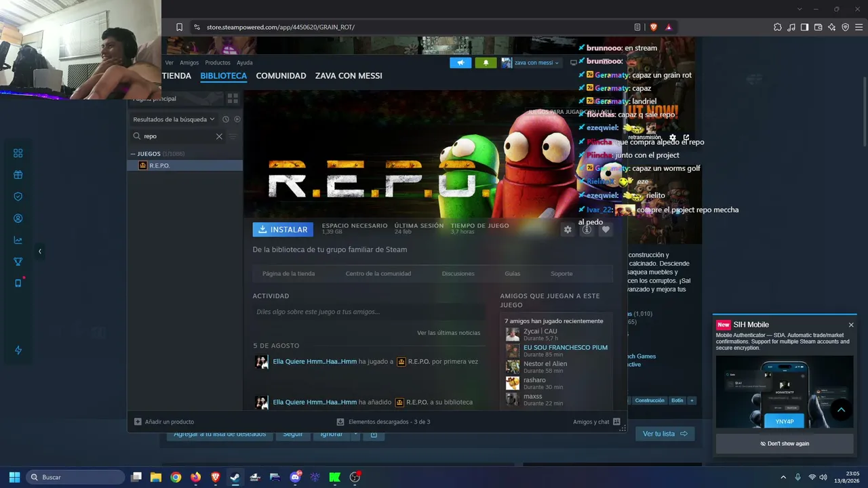This screenshot has height=488, width=868.
Task: Open the gift box icon in sidebar
Action: click(18, 175)
